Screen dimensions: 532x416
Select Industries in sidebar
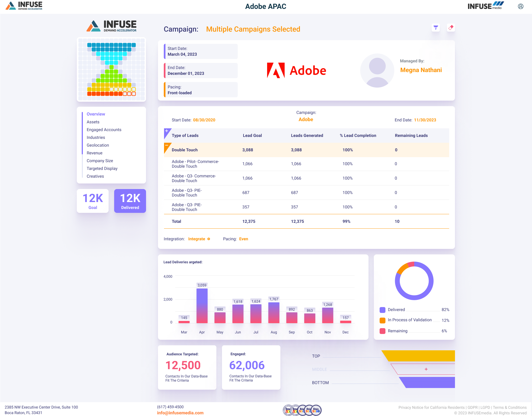click(96, 137)
